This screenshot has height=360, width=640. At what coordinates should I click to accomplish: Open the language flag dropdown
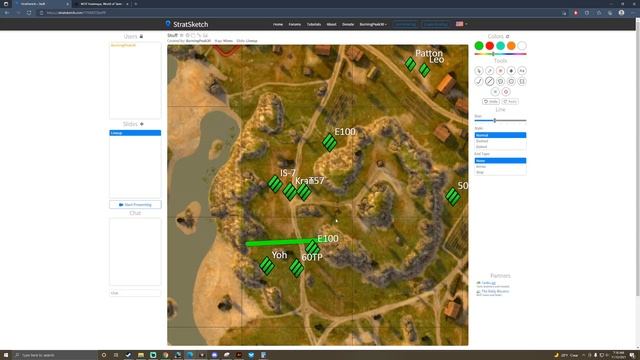tap(461, 24)
